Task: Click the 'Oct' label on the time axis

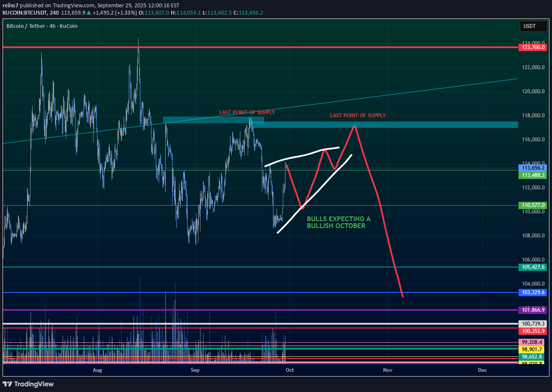Action: [x=290, y=370]
